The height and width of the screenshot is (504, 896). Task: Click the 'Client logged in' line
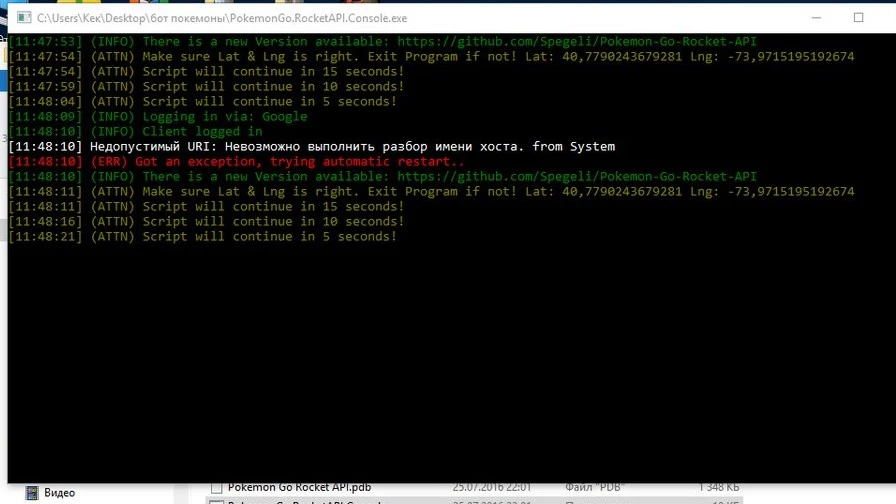pos(135,131)
